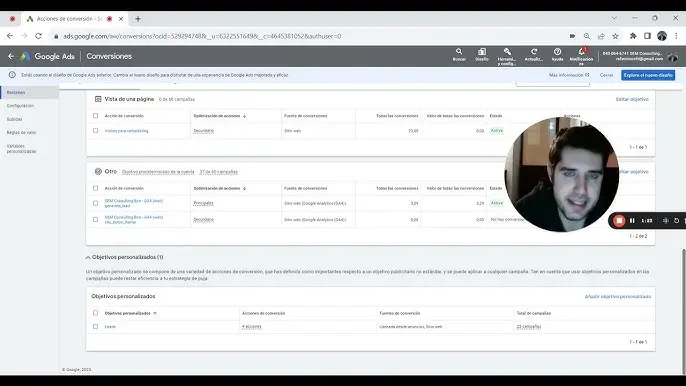The image size is (686, 386).
Task: Check the Leads custom goal row
Action: coord(95,326)
